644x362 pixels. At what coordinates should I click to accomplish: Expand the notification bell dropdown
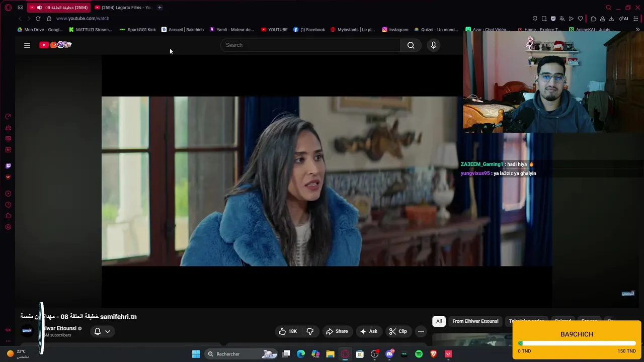[102, 331]
